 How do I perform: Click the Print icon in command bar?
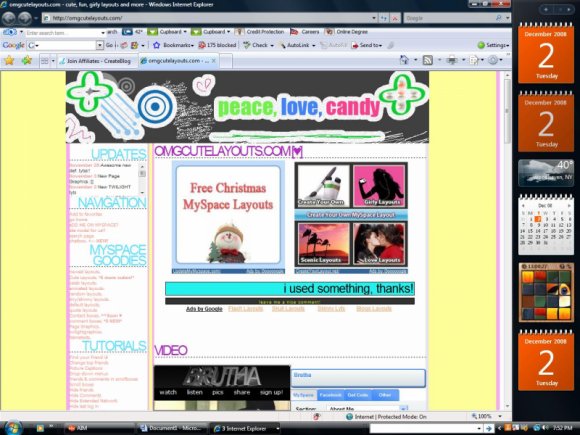tap(452, 60)
